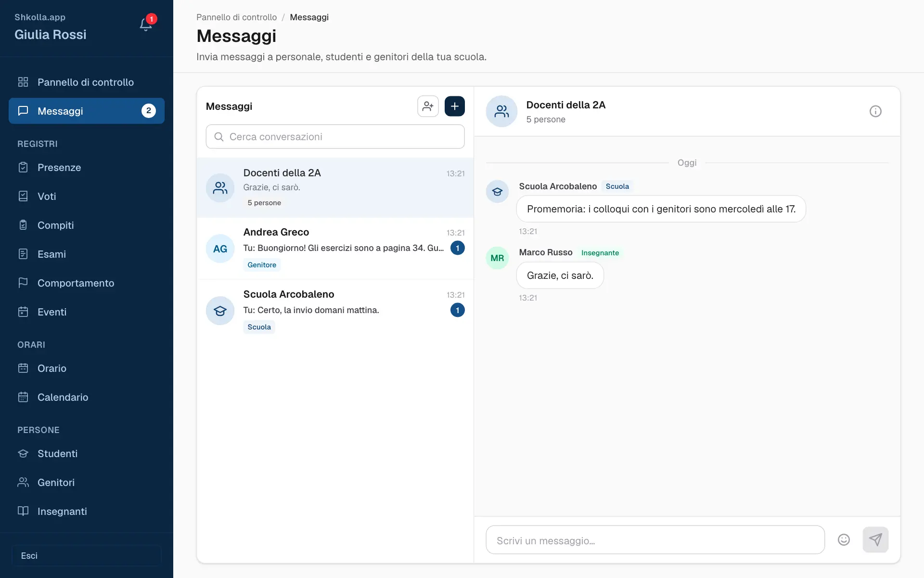
Task: Start a new conversation with plus button
Action: point(455,106)
